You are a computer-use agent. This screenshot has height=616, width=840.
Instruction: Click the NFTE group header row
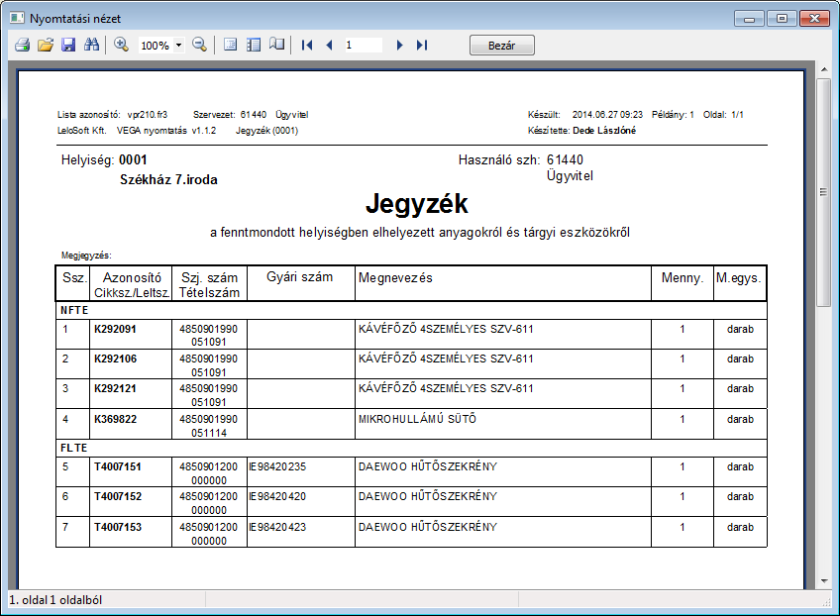pyautogui.click(x=411, y=311)
